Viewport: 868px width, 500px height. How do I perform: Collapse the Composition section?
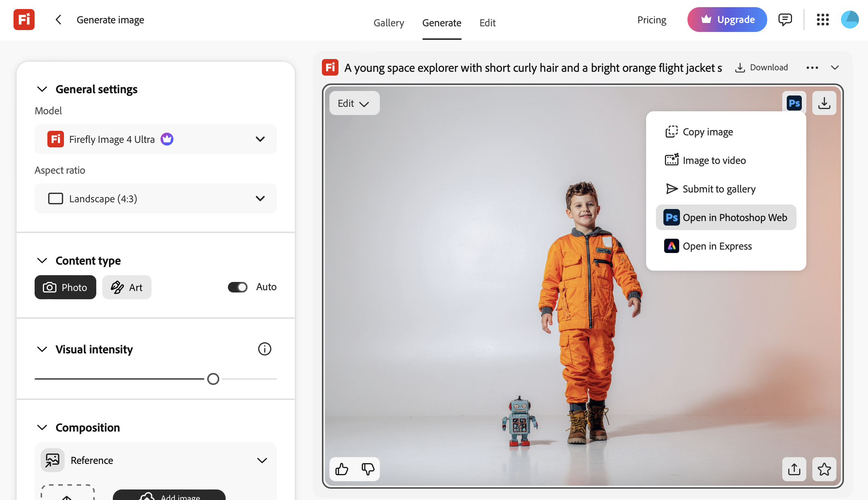click(x=42, y=427)
